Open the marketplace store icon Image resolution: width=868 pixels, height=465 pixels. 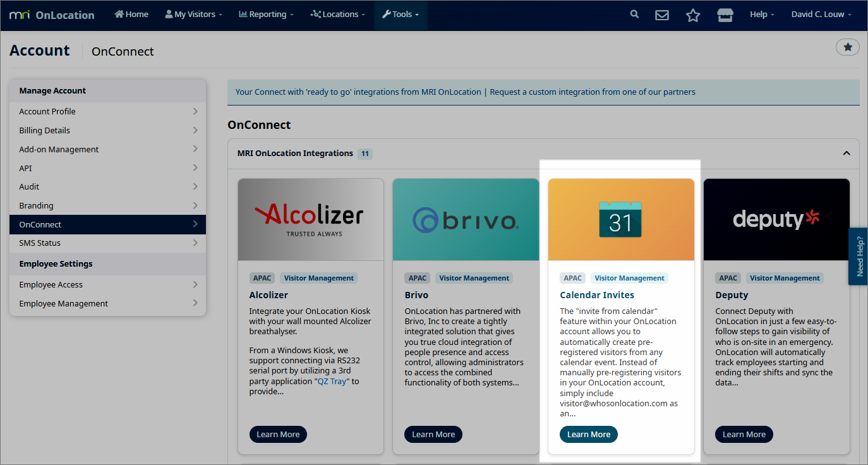tap(725, 15)
